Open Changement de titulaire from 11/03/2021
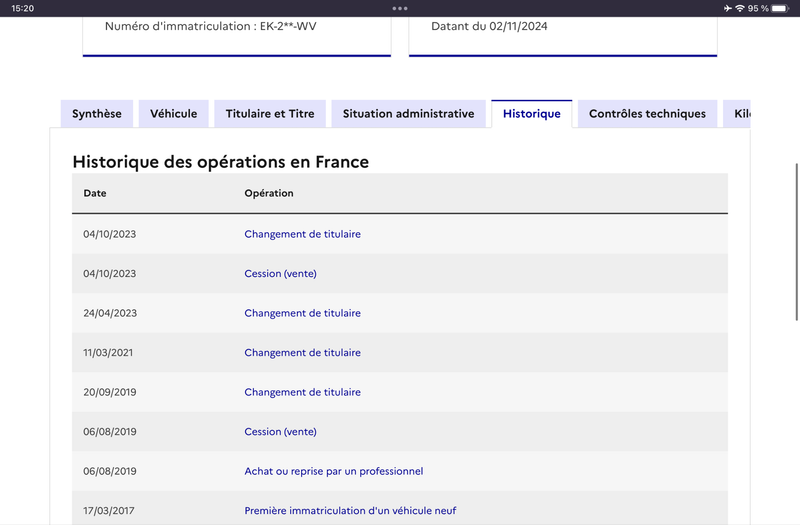The width and height of the screenshot is (800, 525). click(x=303, y=353)
